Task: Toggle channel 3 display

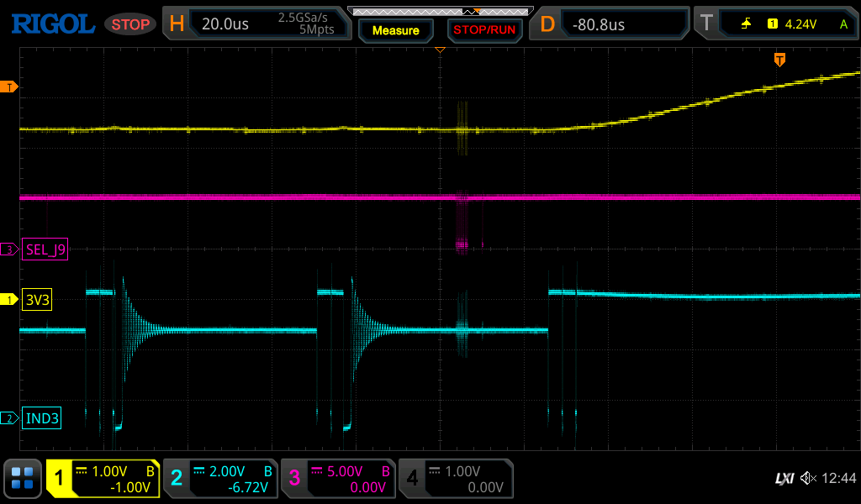Action: 338,479
